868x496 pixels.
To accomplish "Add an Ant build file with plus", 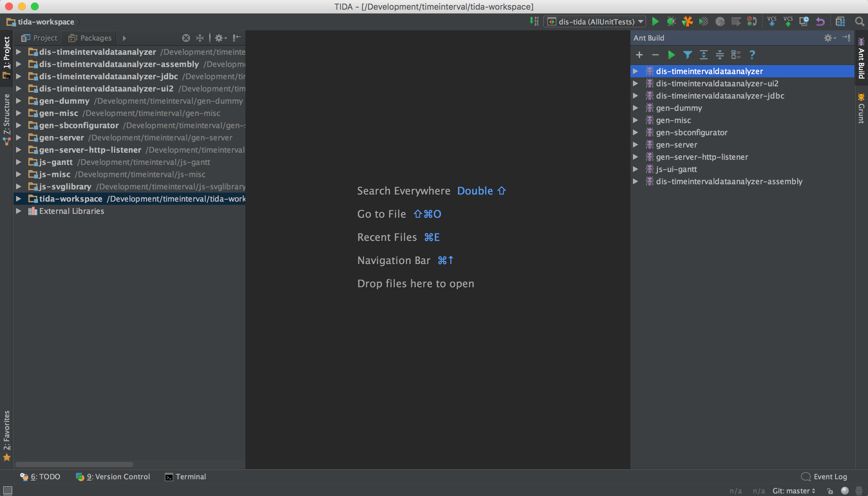I will [639, 55].
